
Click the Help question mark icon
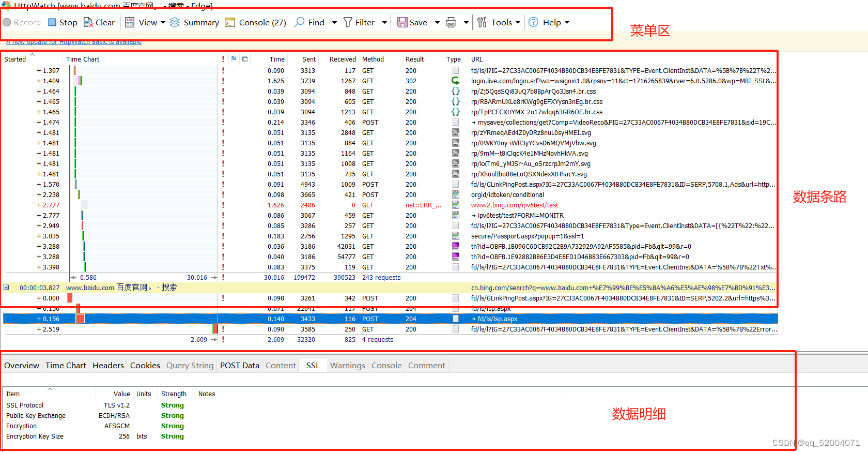[x=534, y=22]
